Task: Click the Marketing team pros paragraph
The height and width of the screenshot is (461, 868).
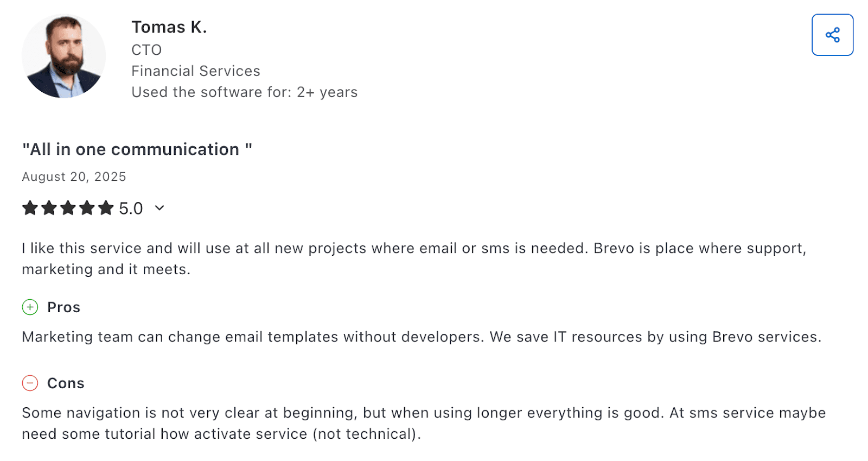Action: (421, 337)
